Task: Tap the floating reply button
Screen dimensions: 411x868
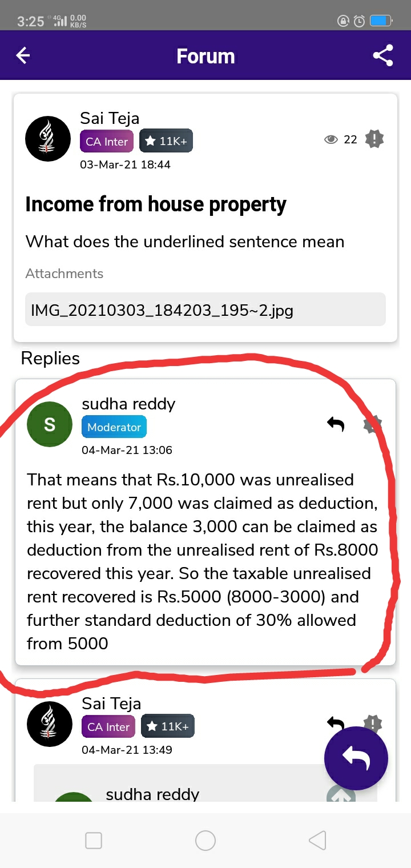Action: [356, 758]
